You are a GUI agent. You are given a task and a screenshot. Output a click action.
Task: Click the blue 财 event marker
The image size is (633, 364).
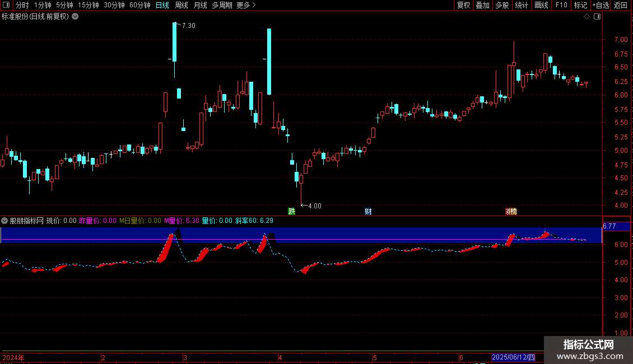[368, 212]
